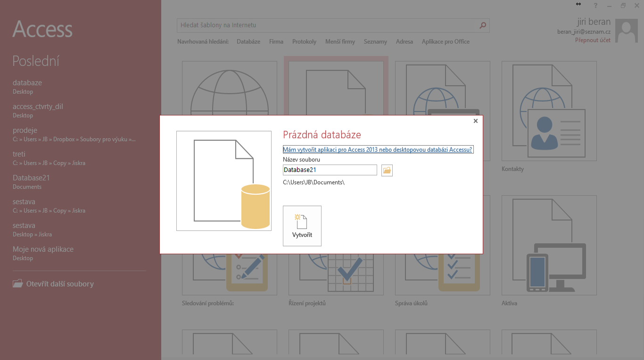The image size is (644, 360).
Task: Click the email beran_jiri@seznam.cz
Action: tap(584, 32)
